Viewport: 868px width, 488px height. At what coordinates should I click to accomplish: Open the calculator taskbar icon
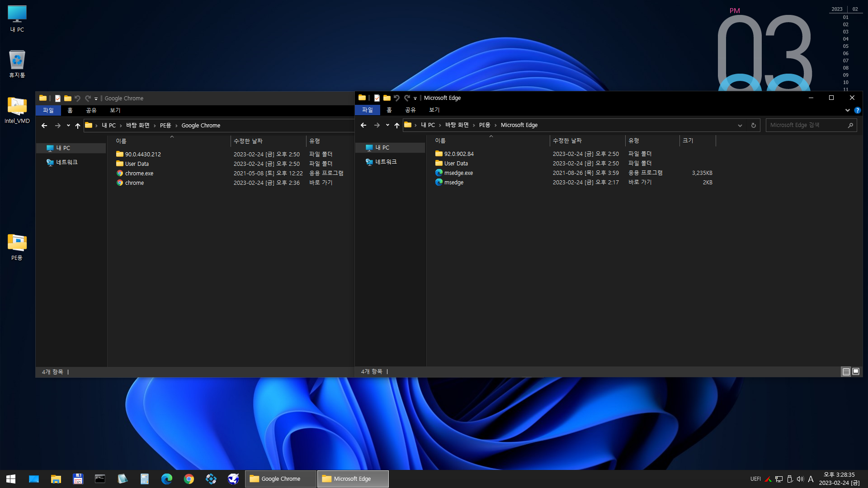(x=145, y=479)
